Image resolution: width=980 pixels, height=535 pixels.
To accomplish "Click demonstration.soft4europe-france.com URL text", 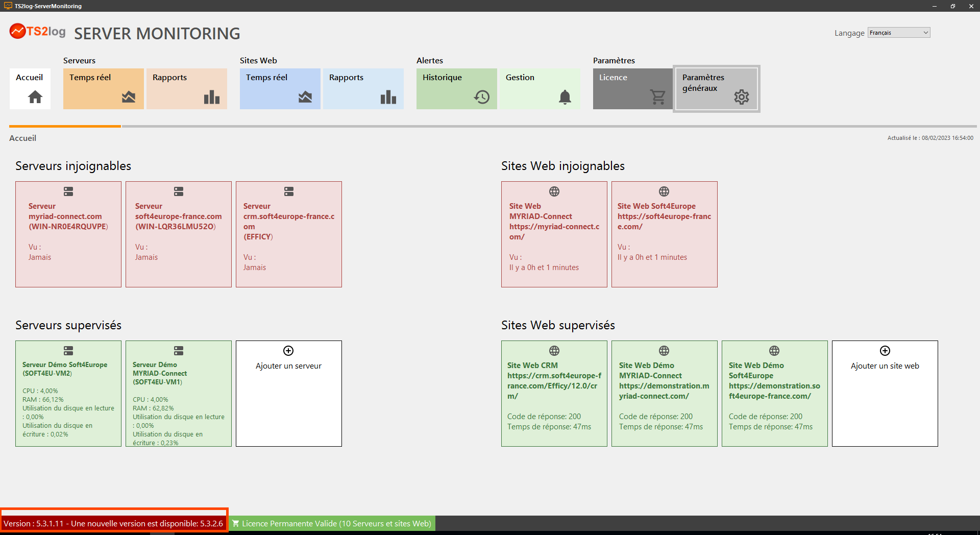I will coord(774,391).
